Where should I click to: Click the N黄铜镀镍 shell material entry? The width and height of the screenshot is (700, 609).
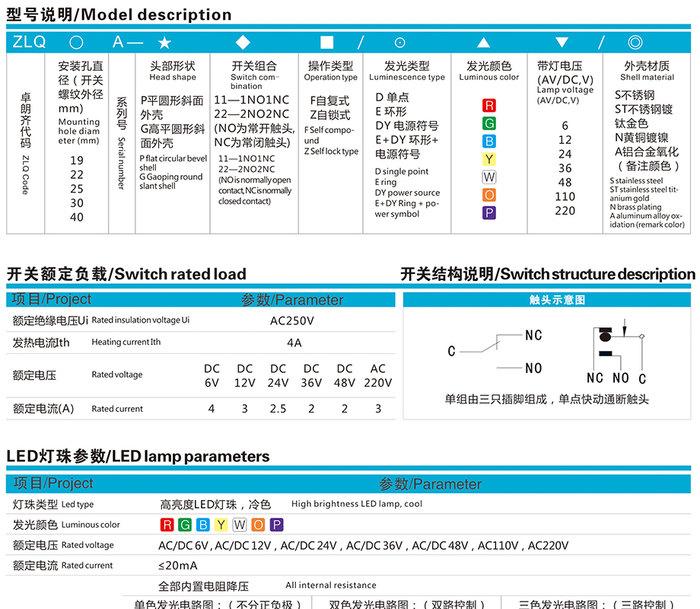coord(641,138)
